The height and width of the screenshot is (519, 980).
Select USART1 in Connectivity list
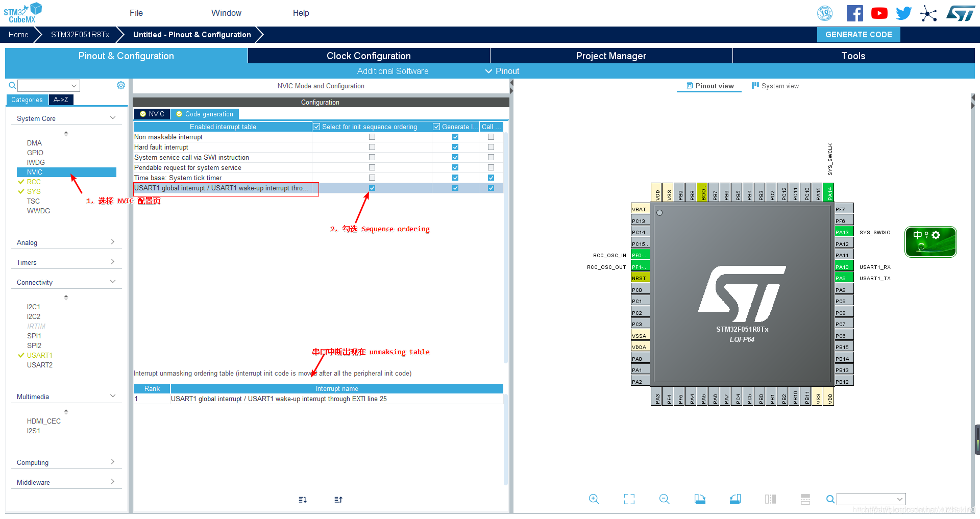(x=40, y=355)
